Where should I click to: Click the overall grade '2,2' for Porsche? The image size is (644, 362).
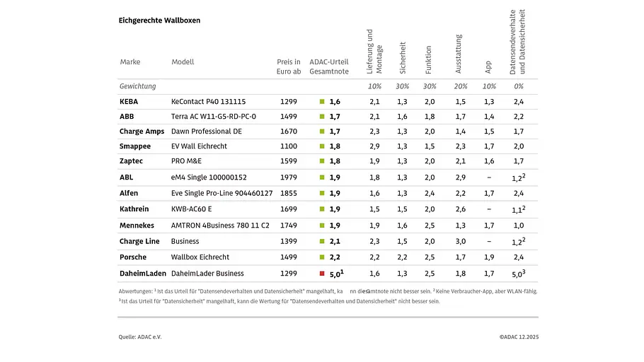(x=335, y=257)
